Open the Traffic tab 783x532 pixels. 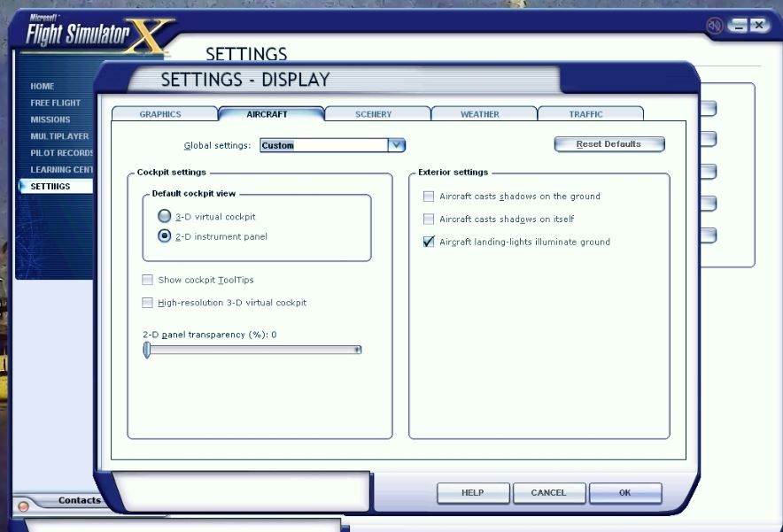click(x=590, y=114)
